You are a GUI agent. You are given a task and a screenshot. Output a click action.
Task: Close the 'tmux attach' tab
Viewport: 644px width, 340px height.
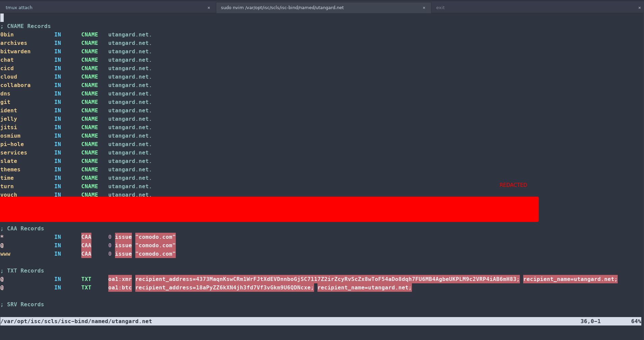coord(209,8)
